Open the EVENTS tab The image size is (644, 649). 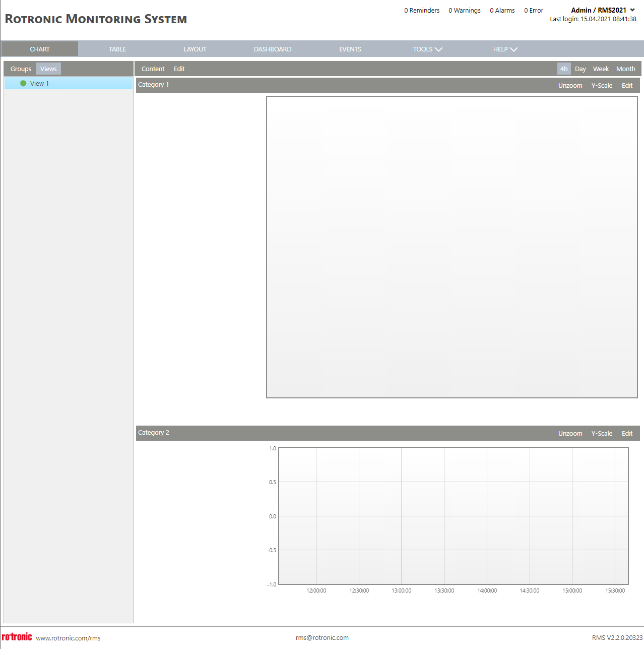(x=350, y=49)
